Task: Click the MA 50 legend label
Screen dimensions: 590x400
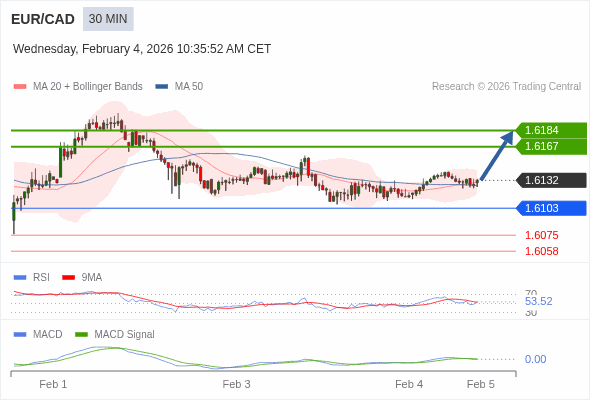Action: pos(189,87)
